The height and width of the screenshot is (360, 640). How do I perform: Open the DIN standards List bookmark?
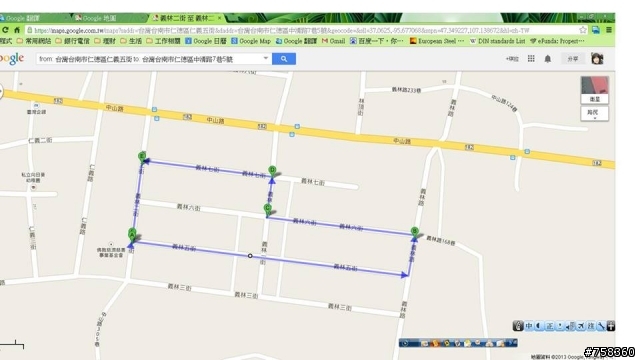coord(498,41)
